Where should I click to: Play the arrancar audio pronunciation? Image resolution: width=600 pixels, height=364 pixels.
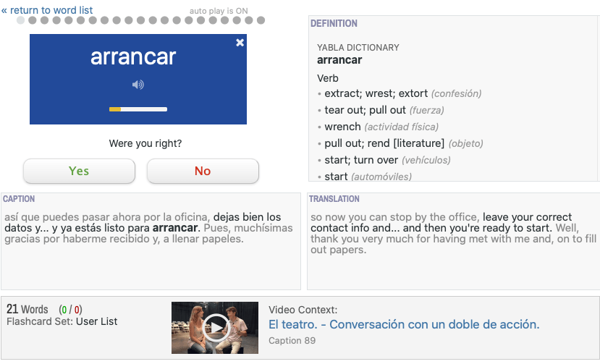click(138, 85)
